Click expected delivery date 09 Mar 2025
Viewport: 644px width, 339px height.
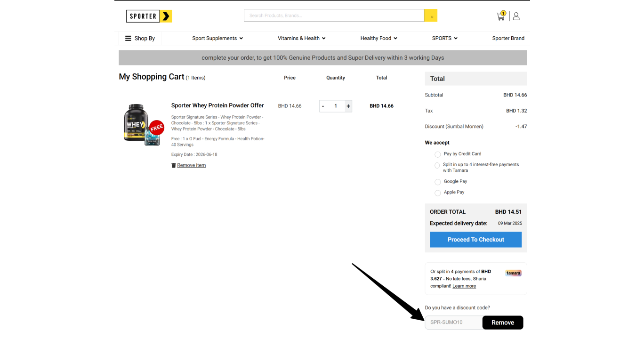click(510, 223)
